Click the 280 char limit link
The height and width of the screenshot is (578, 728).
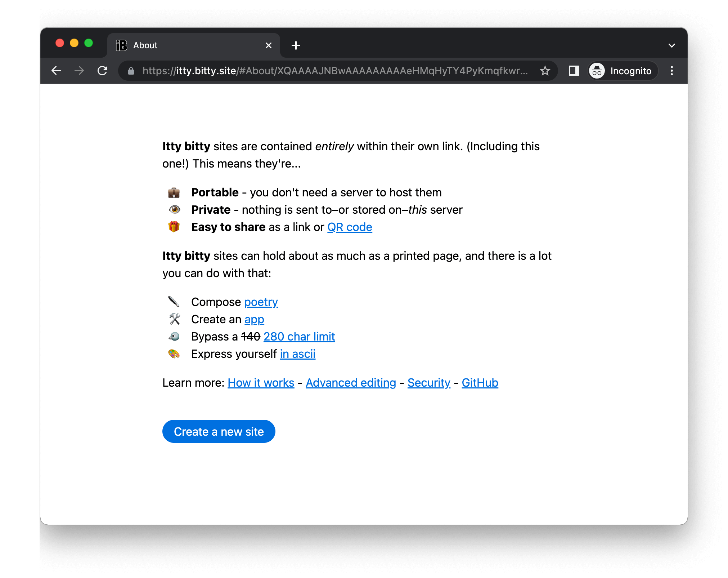click(300, 336)
